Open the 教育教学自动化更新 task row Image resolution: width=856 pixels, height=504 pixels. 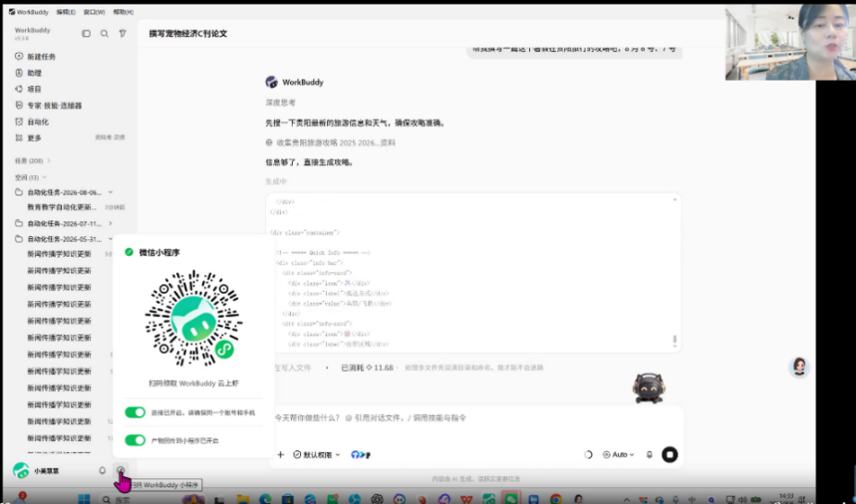75,207
